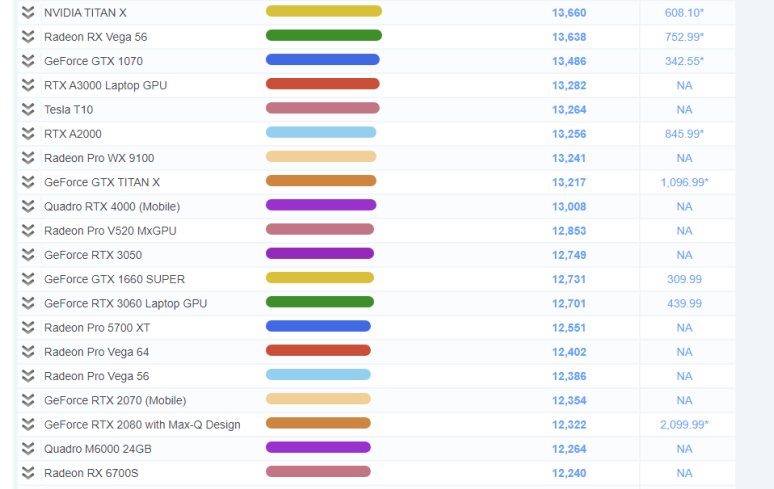Expand the Quadro M6000 24GB chevron

(x=28, y=449)
